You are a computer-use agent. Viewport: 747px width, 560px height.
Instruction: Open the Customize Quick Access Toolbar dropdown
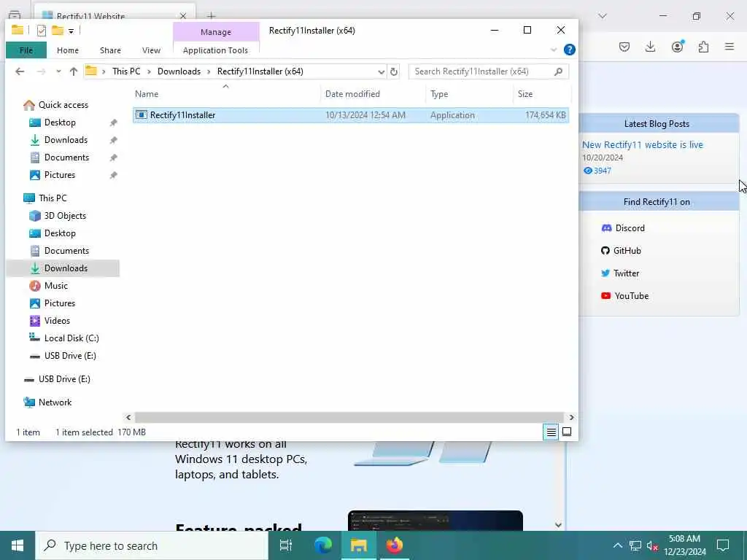coord(71,31)
